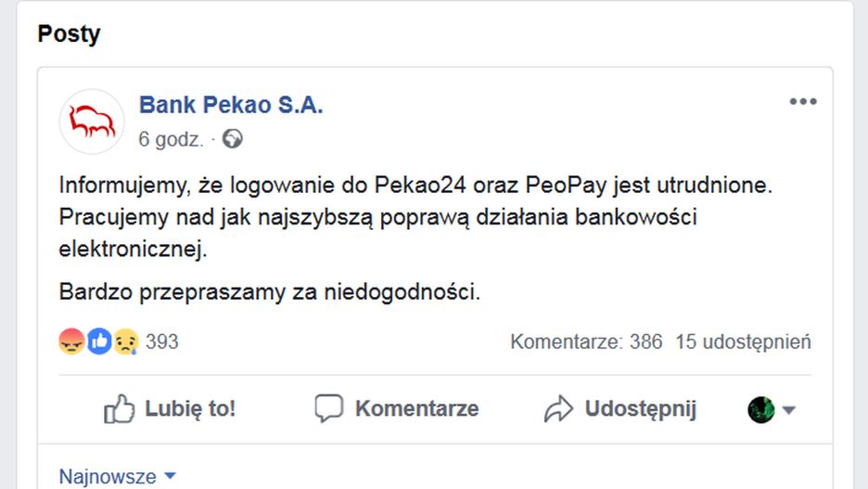Expand the arrow beside the green avatar
868x489 pixels.
point(789,410)
